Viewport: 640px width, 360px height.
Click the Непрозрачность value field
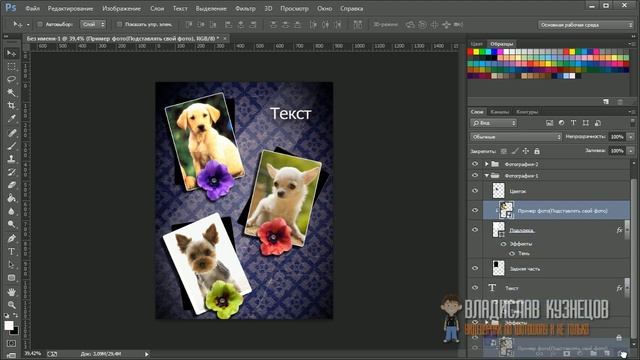click(617, 137)
